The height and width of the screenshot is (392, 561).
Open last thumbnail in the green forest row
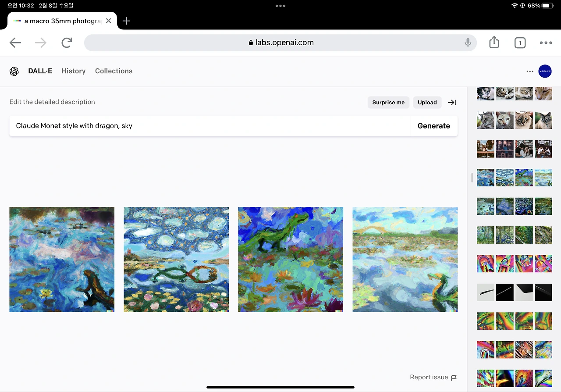[x=543, y=235]
